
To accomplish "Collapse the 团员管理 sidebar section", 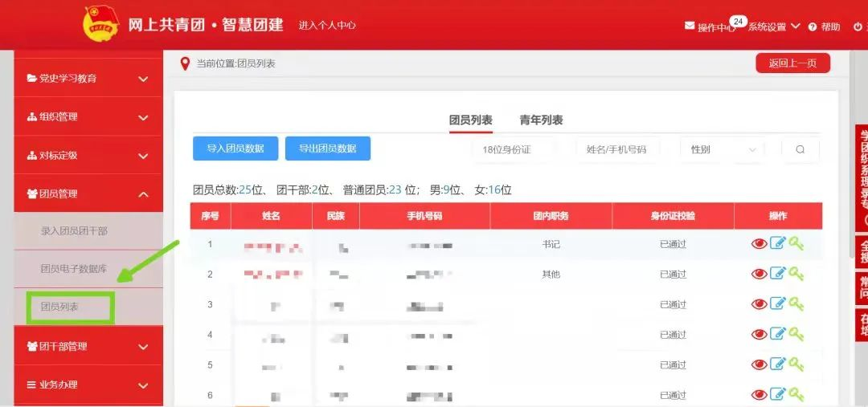I will coord(88,193).
